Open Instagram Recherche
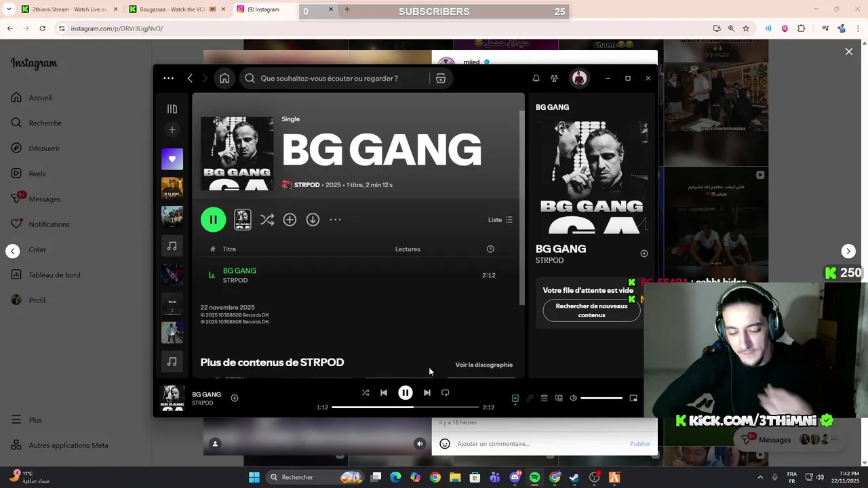 tap(36, 123)
